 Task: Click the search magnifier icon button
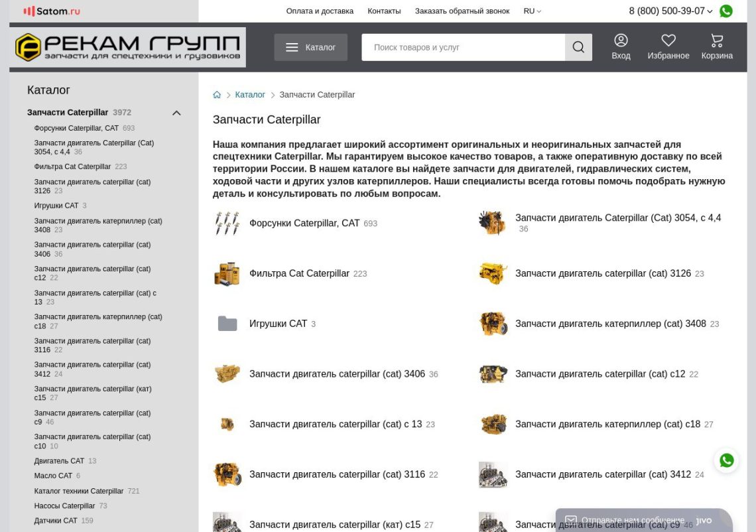tap(578, 47)
